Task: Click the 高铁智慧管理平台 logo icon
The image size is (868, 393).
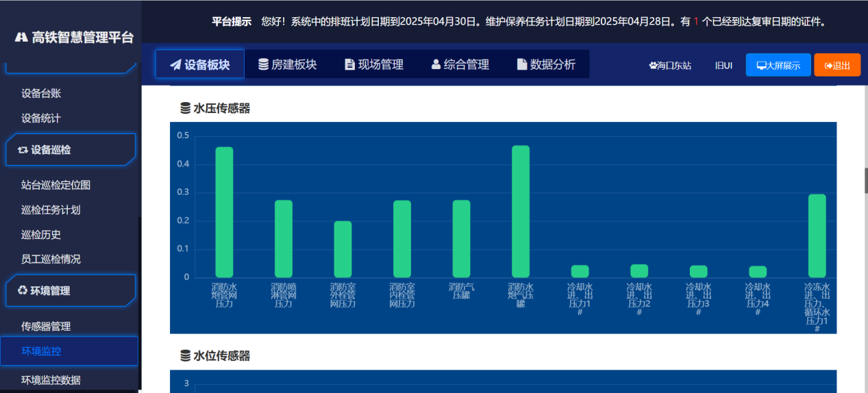Action: point(21,37)
